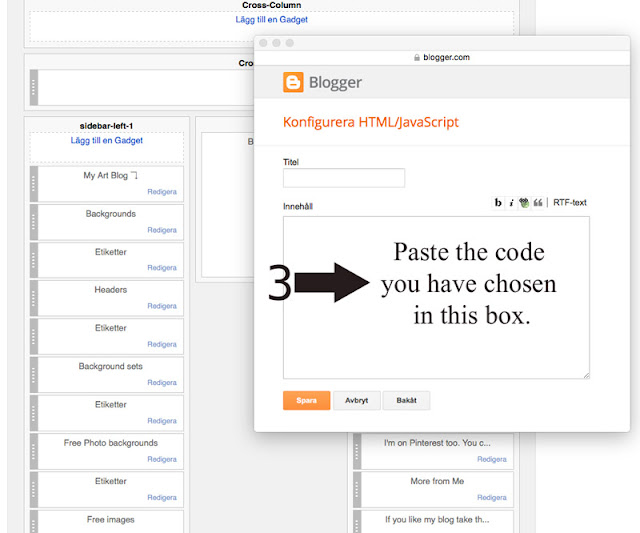Click the drag handle of My Art Blog gadget
This screenshot has height=533, width=640.
point(34,184)
